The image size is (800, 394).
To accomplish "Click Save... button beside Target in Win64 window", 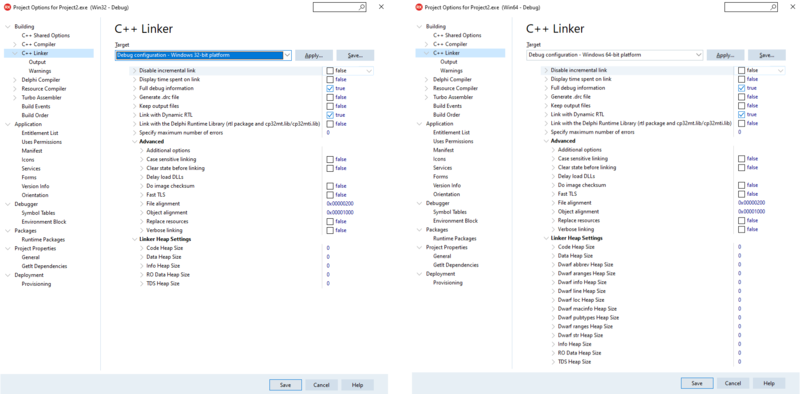I will click(x=766, y=55).
